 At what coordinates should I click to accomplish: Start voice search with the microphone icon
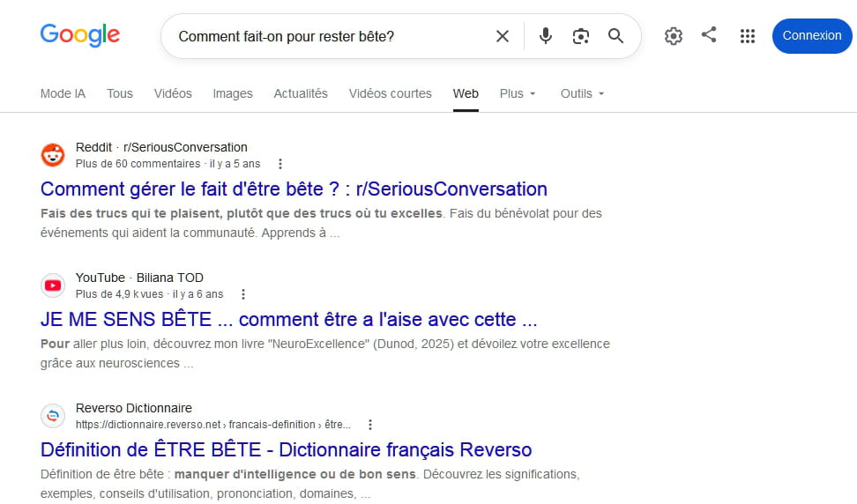pyautogui.click(x=545, y=36)
